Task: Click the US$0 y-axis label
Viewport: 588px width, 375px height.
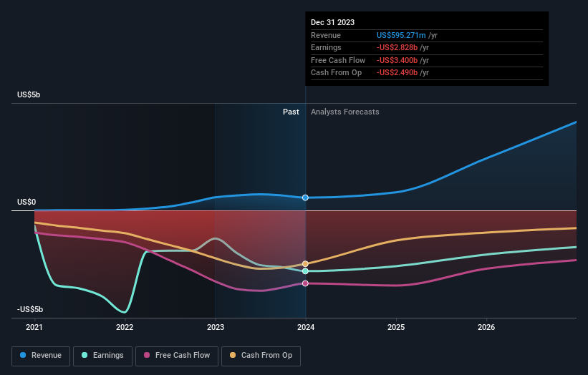Action: pyautogui.click(x=26, y=202)
